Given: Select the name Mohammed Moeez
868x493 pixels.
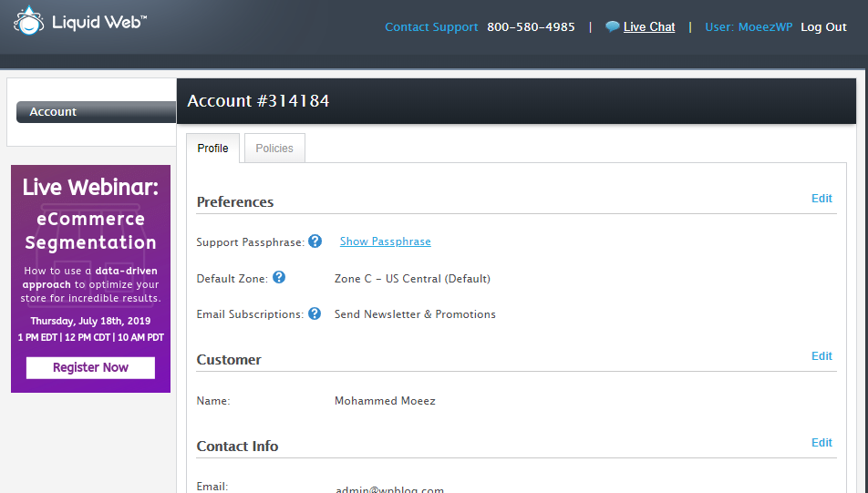Looking at the screenshot, I should point(385,401).
